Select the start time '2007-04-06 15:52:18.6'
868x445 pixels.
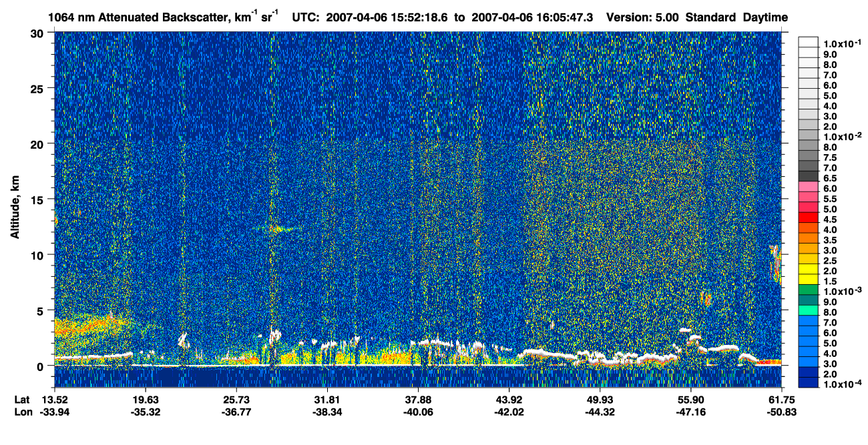click(x=387, y=17)
